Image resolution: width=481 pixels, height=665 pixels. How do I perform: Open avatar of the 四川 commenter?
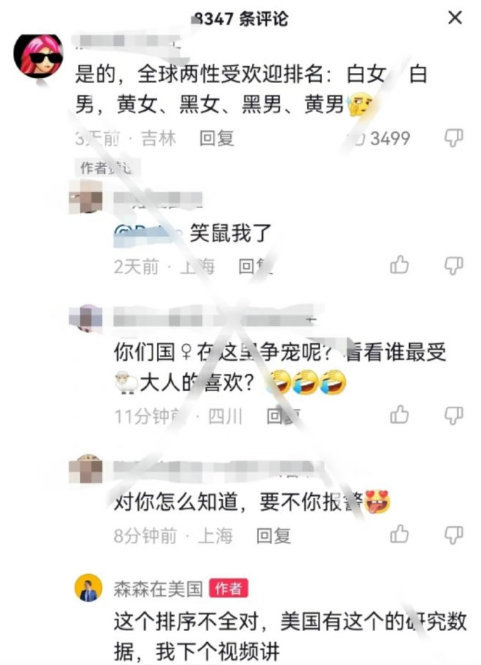pos(86,318)
